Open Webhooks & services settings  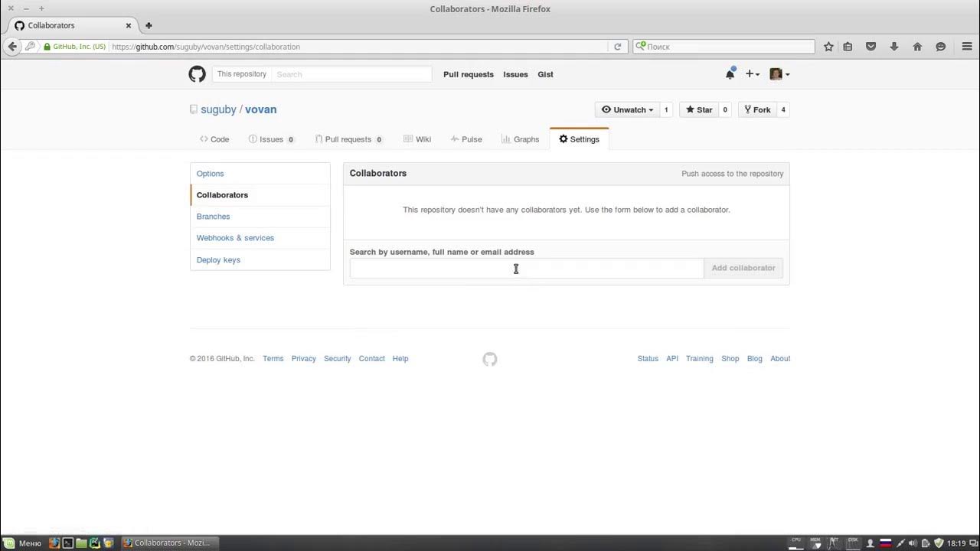(260, 238)
